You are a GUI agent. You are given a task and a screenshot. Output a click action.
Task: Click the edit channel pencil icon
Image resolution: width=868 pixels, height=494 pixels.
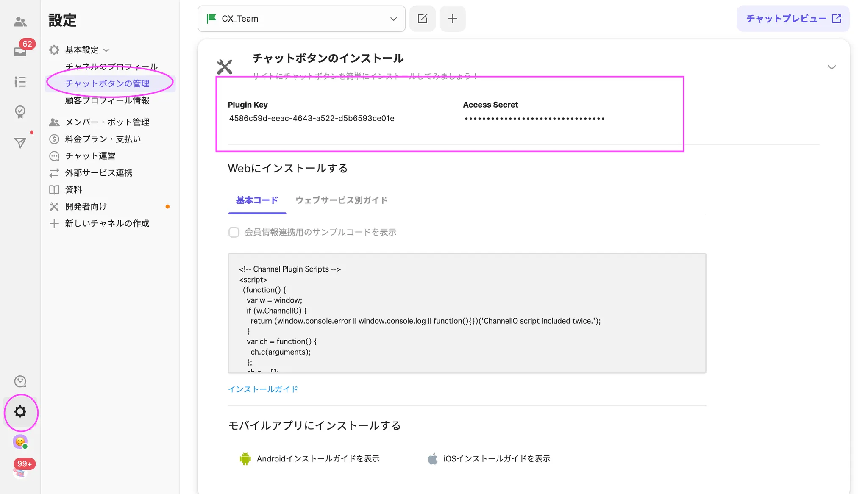pos(422,19)
